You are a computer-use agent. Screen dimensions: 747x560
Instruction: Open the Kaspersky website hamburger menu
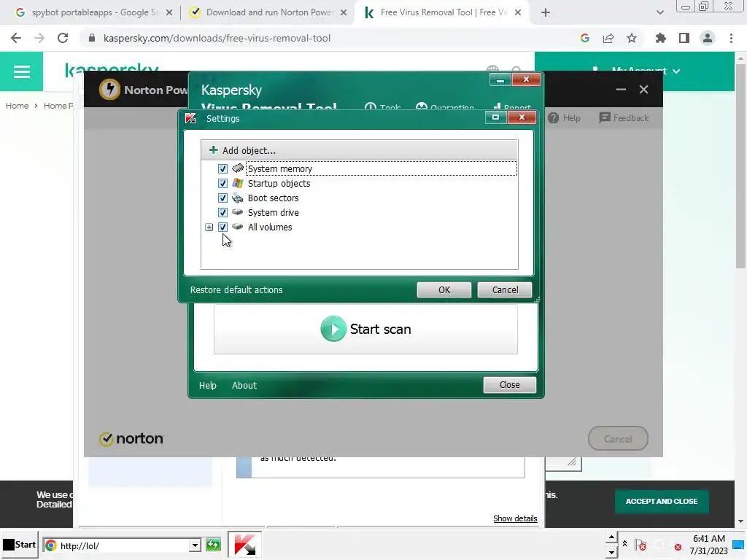(x=21, y=71)
